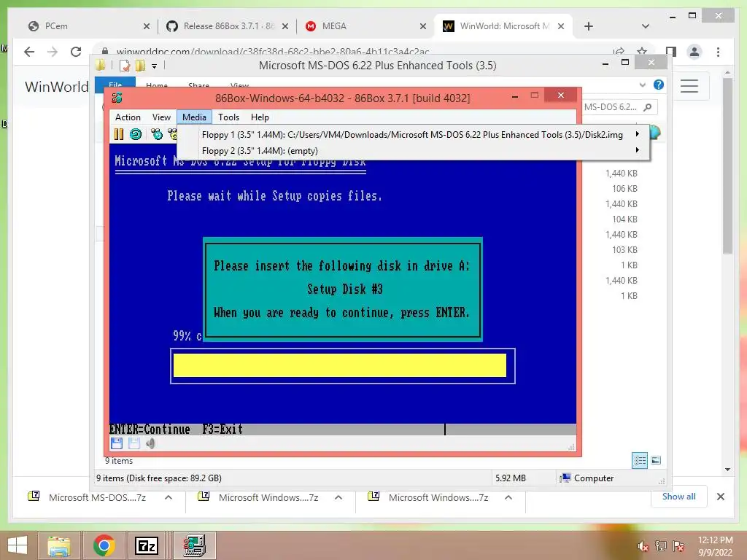Open the Help menu in 86Box
This screenshot has height=560, width=747.
coord(260,117)
